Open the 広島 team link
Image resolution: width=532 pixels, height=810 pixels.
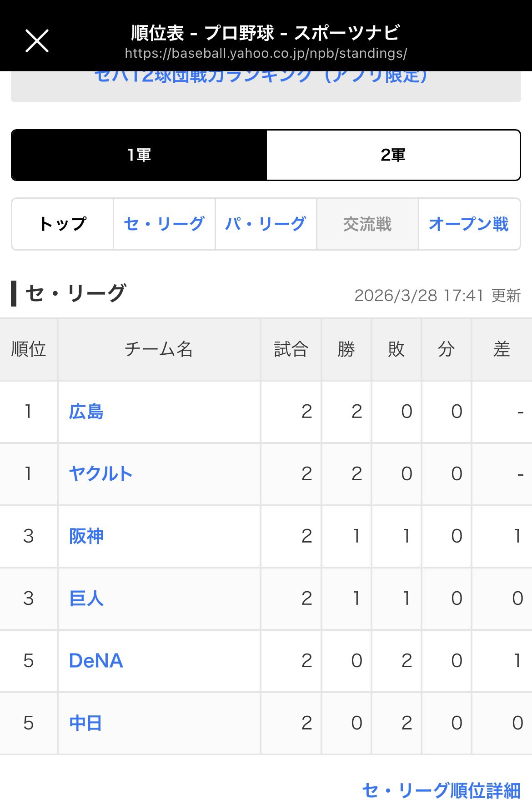tap(86, 412)
